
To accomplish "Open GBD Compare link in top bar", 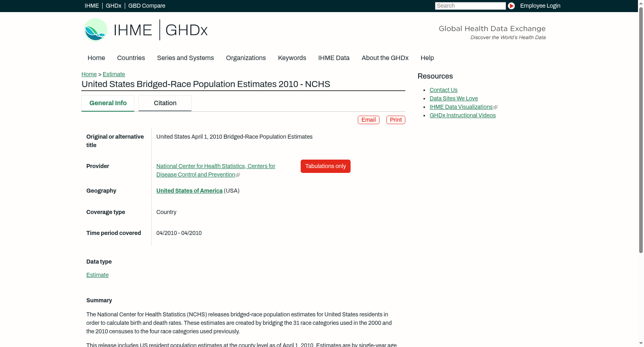I will point(147,6).
